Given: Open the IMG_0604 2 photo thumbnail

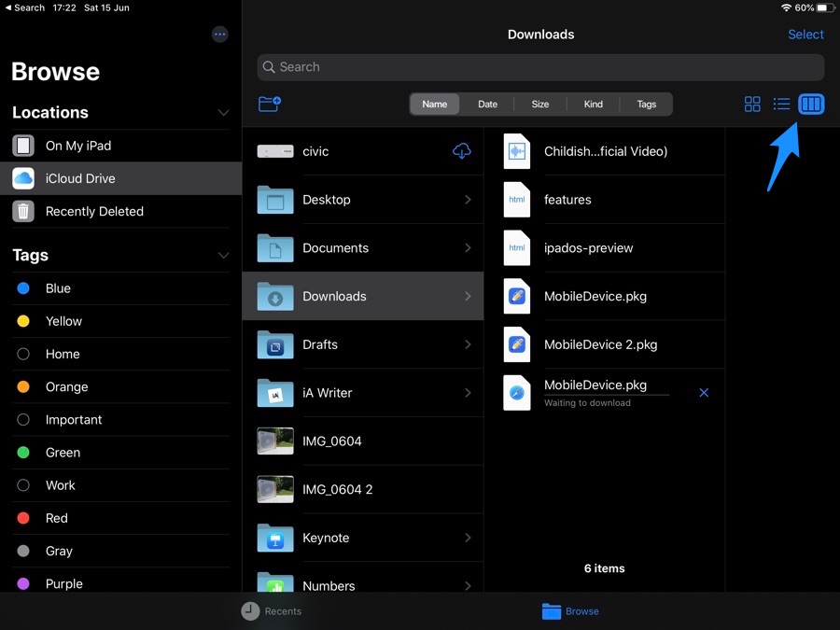Looking at the screenshot, I should (x=274, y=489).
